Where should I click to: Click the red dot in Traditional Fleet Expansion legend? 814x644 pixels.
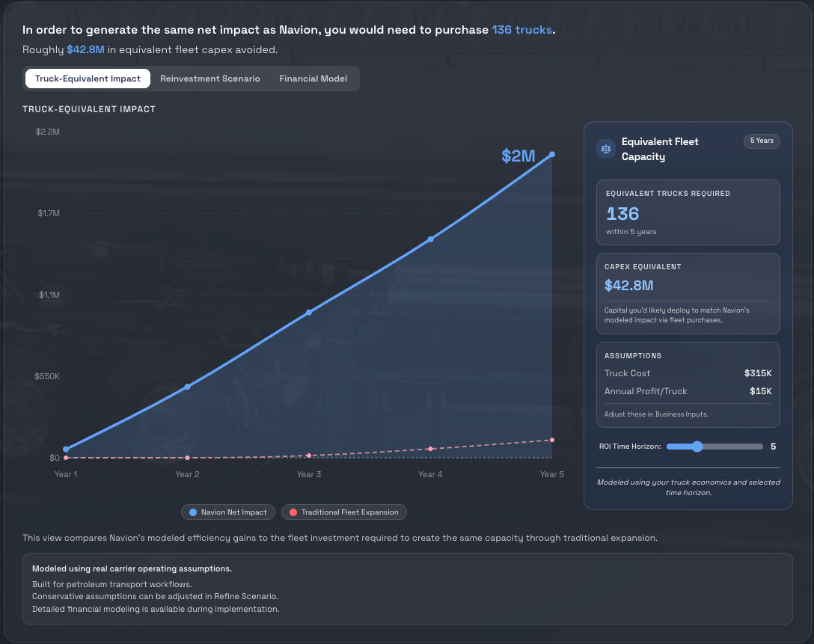tap(293, 512)
